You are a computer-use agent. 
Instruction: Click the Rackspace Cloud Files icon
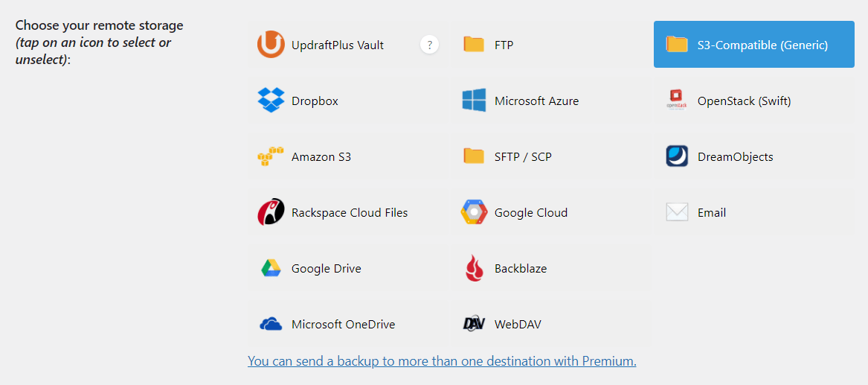271,212
